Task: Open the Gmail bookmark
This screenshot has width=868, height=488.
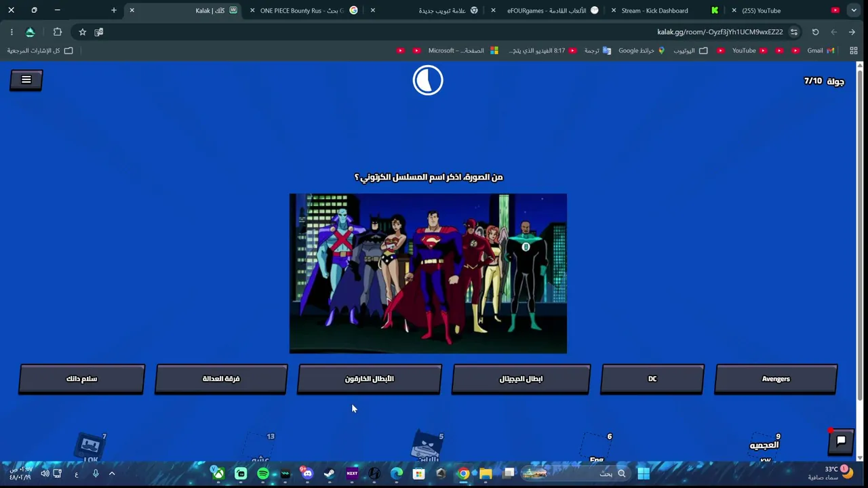Action: (821, 50)
